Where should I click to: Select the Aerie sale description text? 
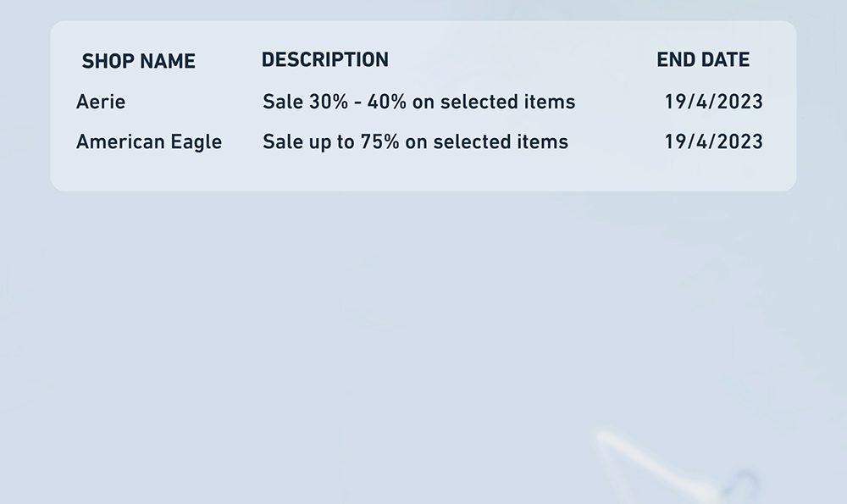[419, 102]
